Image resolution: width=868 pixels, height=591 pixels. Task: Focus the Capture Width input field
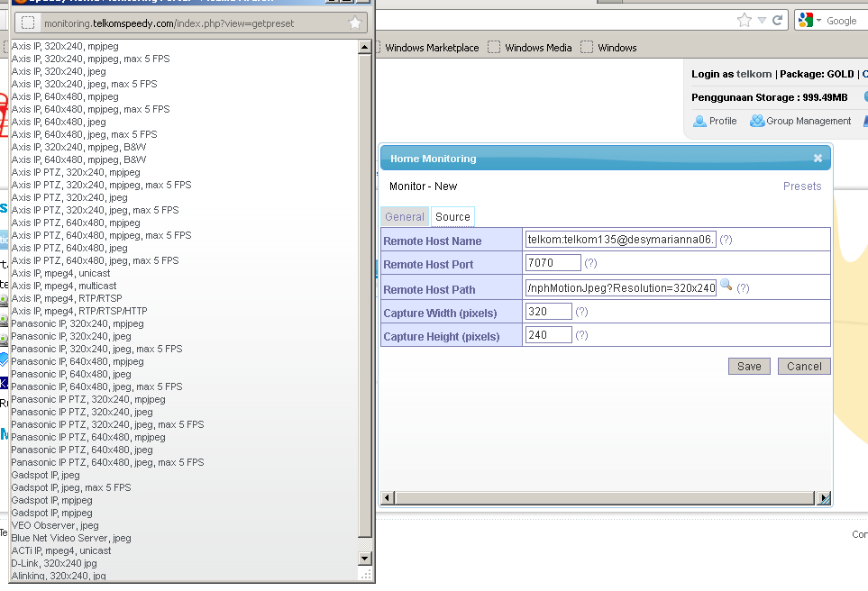point(549,312)
